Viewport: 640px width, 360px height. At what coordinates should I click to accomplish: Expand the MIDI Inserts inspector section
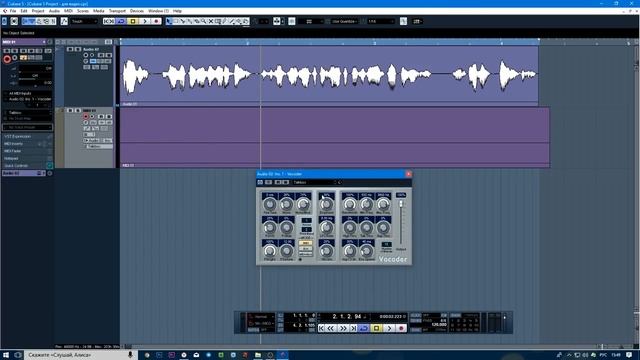coord(27,144)
